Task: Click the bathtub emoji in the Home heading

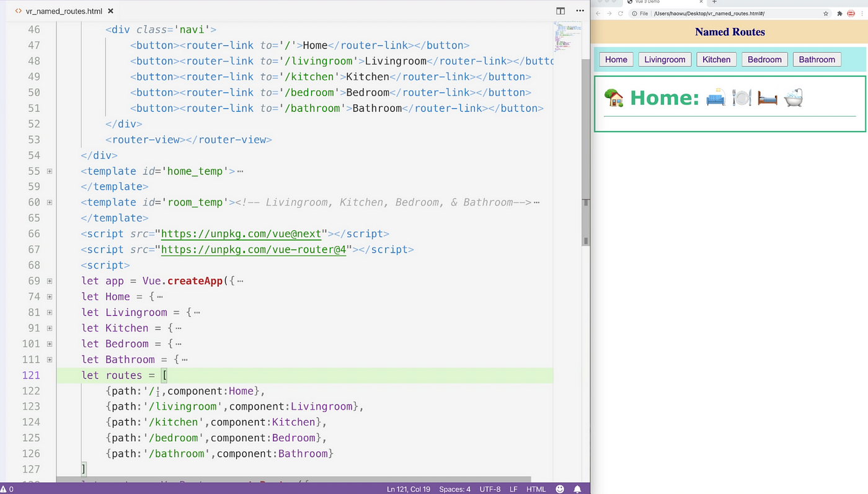Action: coord(794,97)
